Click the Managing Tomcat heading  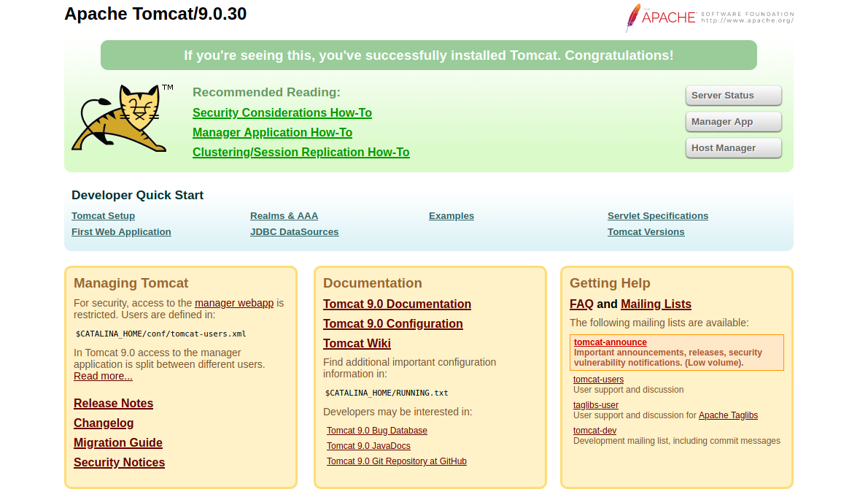tap(131, 283)
